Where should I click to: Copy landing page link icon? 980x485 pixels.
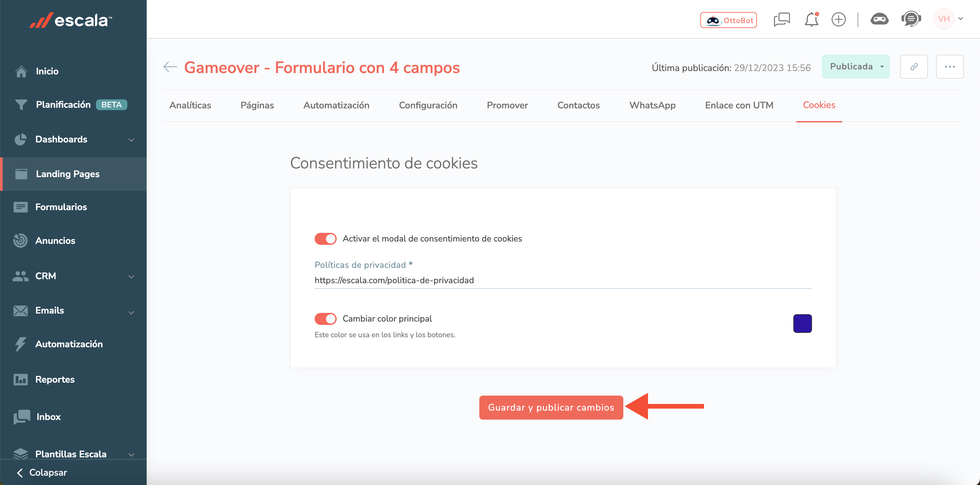click(913, 67)
